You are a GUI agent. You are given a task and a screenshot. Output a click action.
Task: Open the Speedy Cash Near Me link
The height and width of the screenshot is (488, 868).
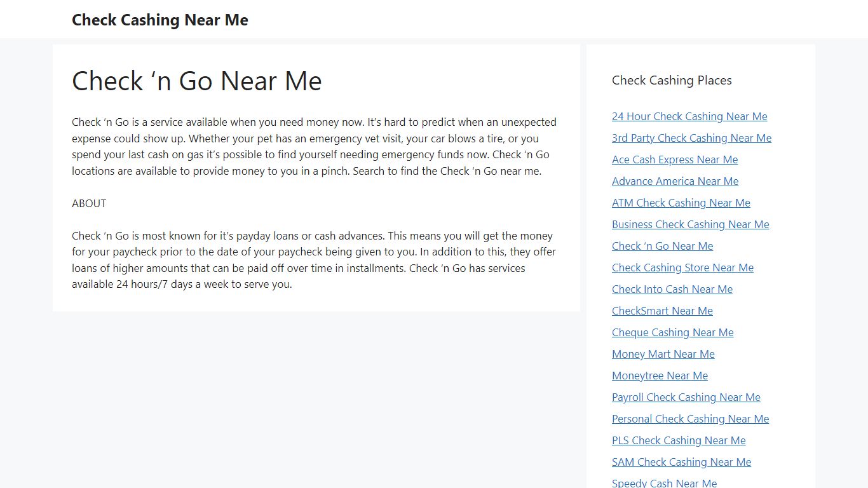pyautogui.click(x=664, y=483)
